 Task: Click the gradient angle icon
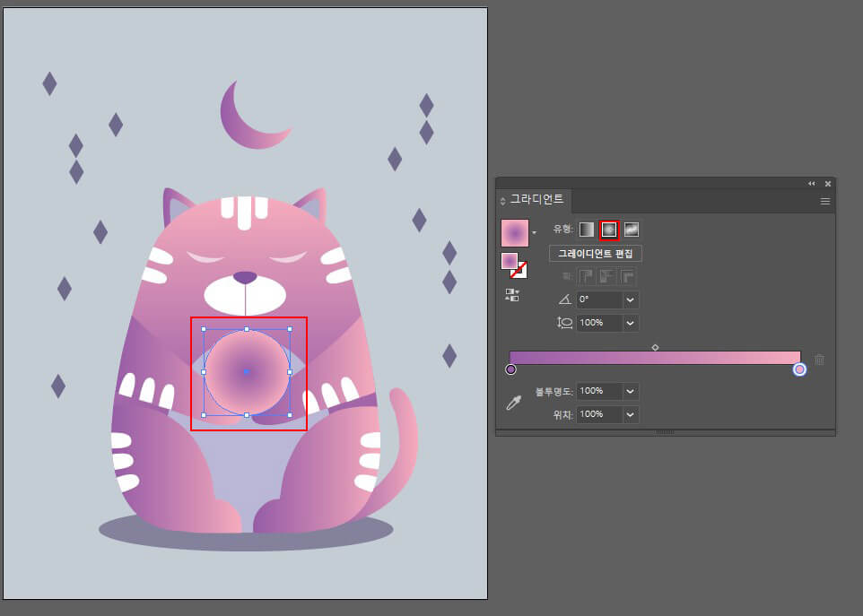click(x=564, y=299)
